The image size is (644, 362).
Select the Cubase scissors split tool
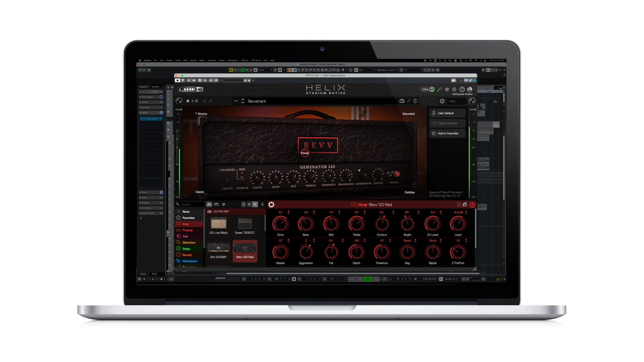click(306, 70)
